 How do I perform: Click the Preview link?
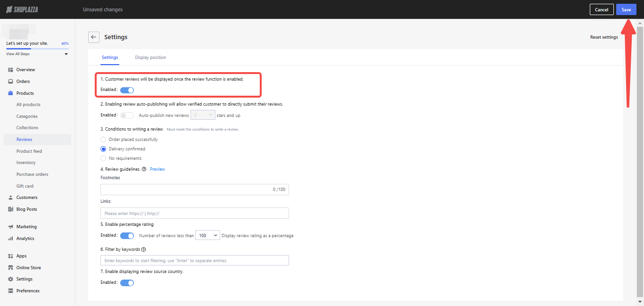[157, 169]
